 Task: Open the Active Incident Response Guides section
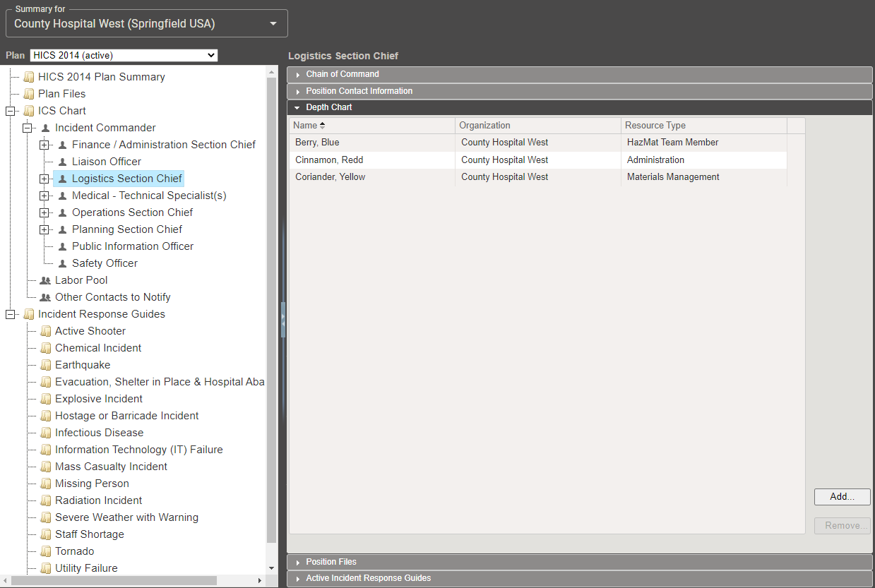click(368, 578)
